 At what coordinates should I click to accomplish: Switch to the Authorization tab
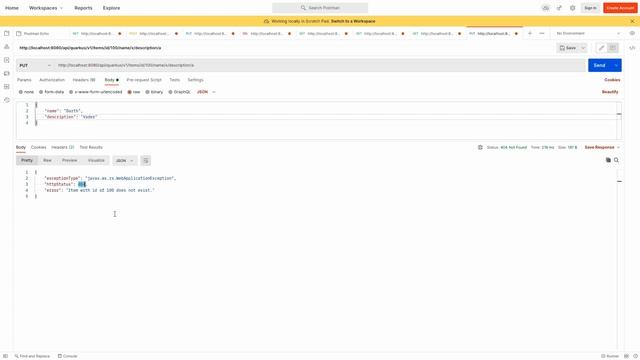52,80
